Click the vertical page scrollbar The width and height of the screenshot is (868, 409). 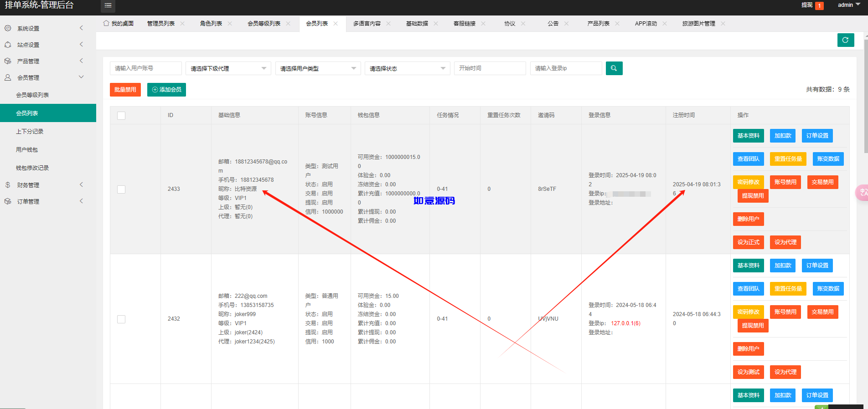[x=866, y=96]
